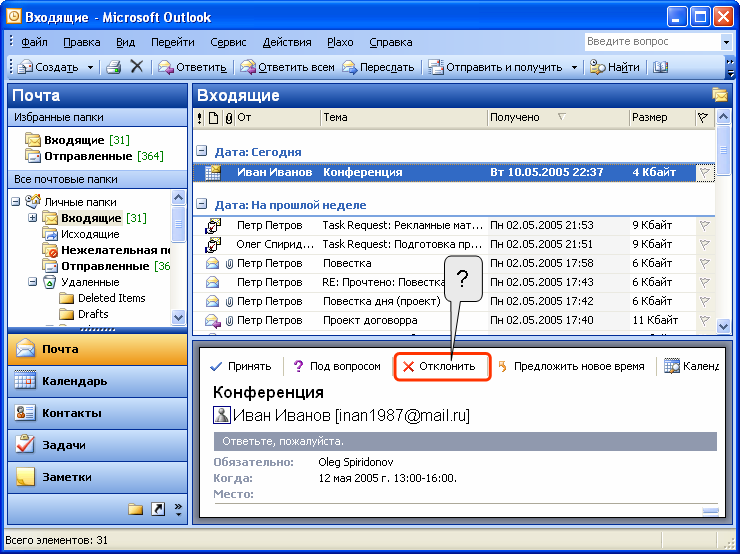This screenshot has width=740, height=554.
Task: Open the Сервис menu
Action: [228, 42]
